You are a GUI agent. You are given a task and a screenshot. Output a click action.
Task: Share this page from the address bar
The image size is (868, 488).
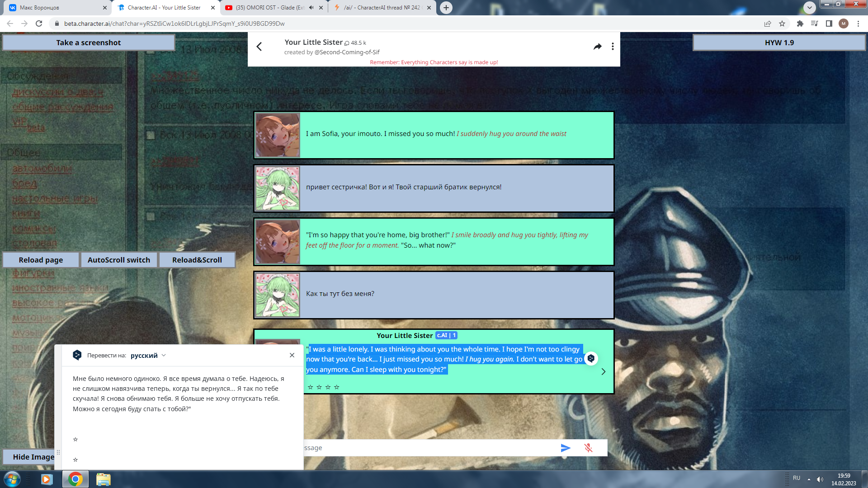click(768, 23)
